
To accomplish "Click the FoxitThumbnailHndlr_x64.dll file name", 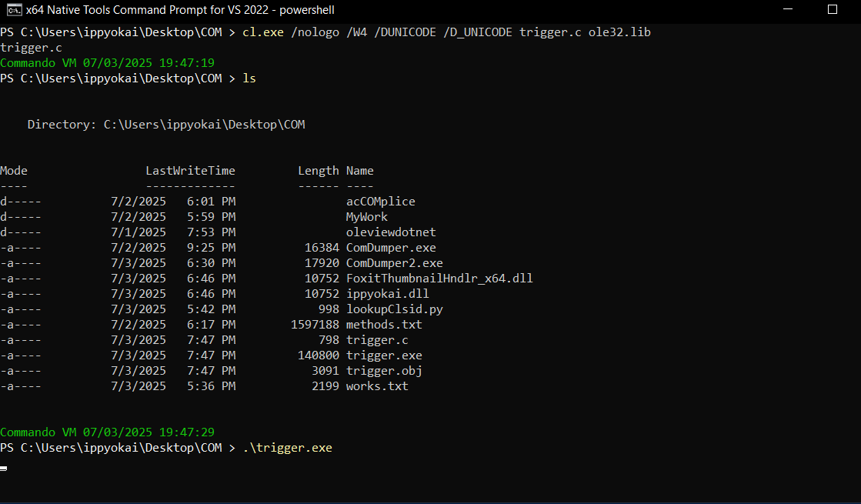I will tap(439, 279).
